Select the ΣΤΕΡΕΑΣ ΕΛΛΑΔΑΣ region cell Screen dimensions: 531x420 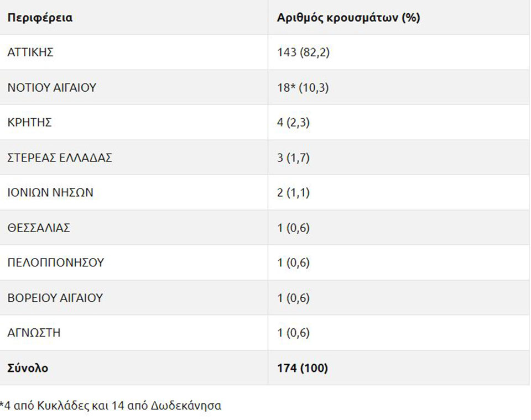60,158
